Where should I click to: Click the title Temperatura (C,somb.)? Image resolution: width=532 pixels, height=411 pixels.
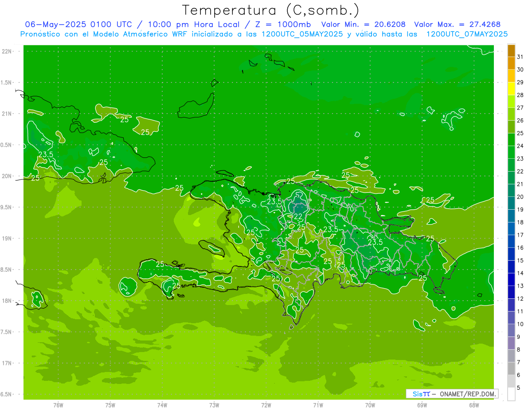tap(271, 10)
